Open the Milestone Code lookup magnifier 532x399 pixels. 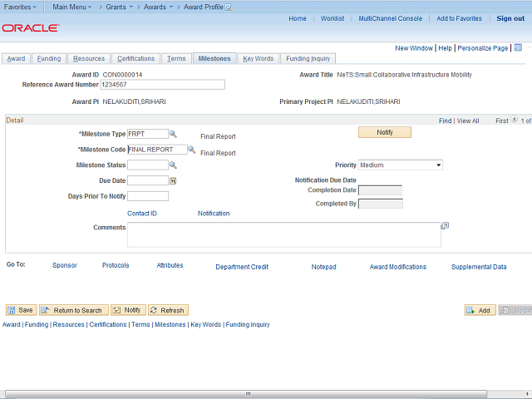(x=192, y=150)
